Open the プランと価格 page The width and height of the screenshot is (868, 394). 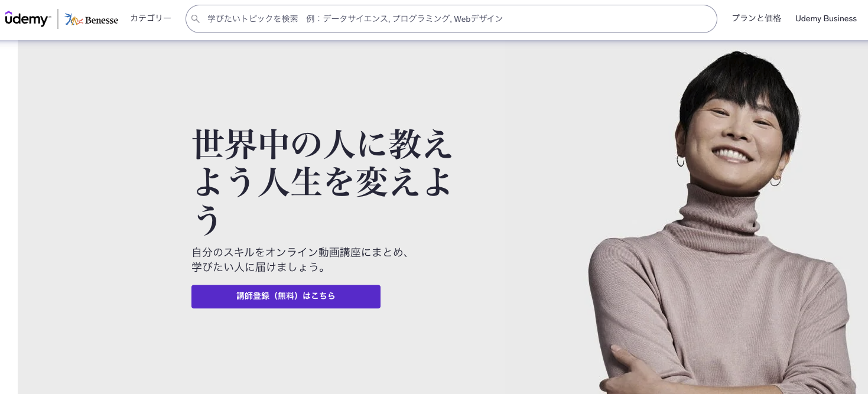(x=756, y=18)
